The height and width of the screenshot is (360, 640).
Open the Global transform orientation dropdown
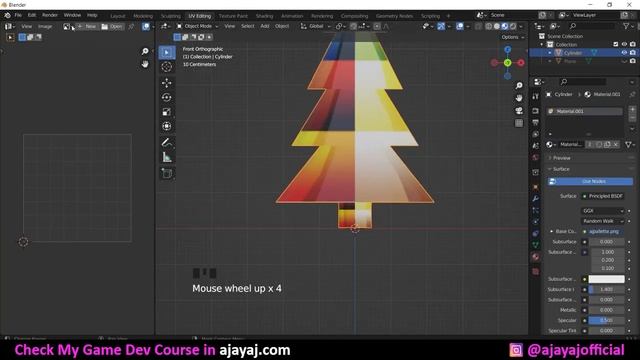[x=316, y=26]
